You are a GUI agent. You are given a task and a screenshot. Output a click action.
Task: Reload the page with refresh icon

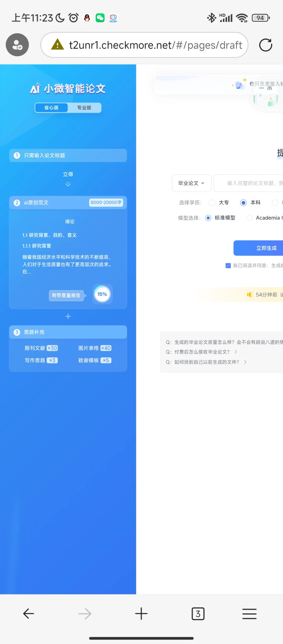click(265, 45)
